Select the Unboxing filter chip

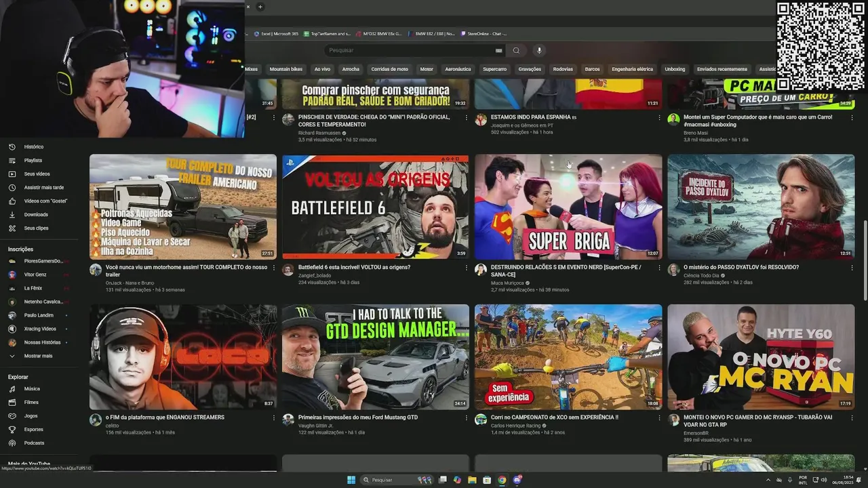click(675, 69)
